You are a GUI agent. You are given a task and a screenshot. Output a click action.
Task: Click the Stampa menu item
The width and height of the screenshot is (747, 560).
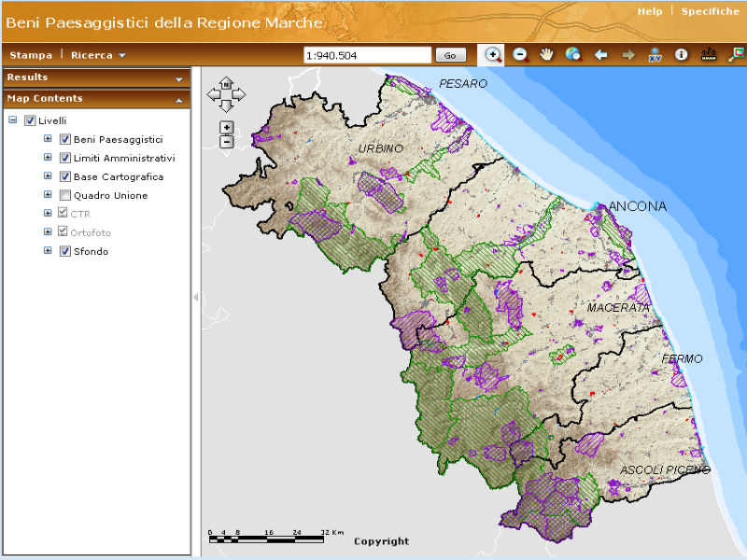coord(31,55)
